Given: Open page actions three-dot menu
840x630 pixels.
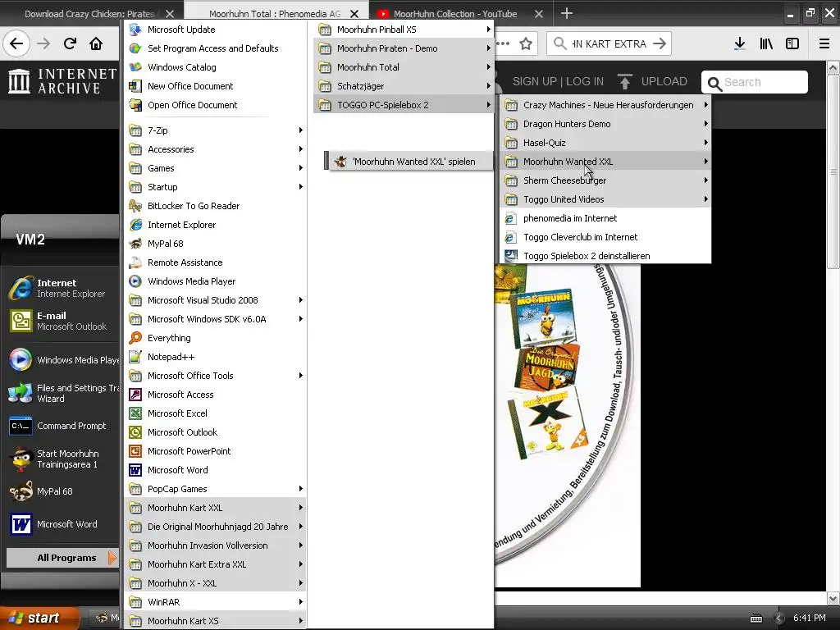Looking at the screenshot, I should coord(503,43).
